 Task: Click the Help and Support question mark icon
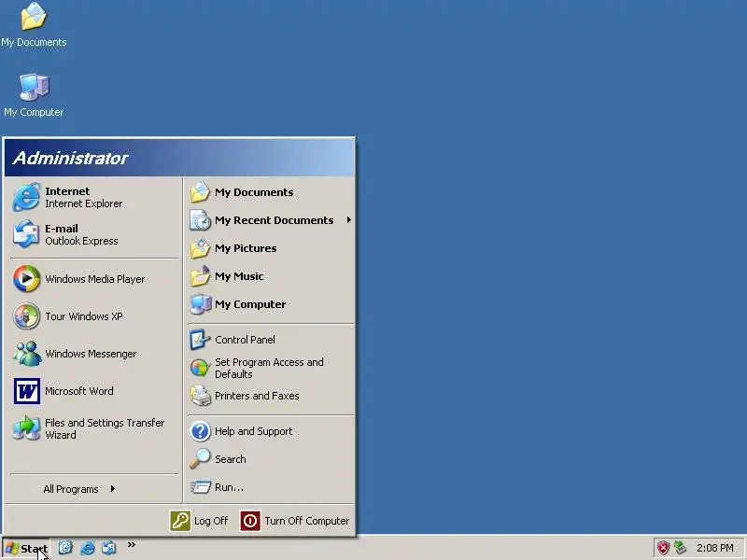(200, 431)
